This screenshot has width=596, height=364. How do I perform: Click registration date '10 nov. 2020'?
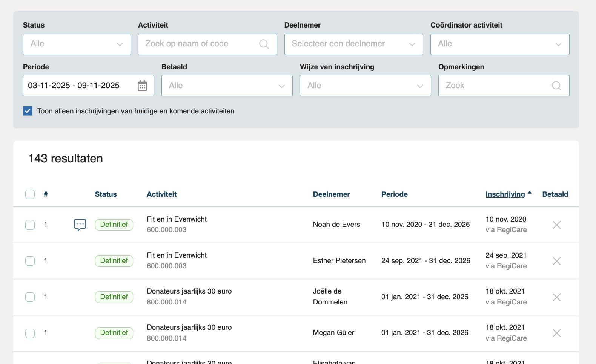tap(506, 219)
